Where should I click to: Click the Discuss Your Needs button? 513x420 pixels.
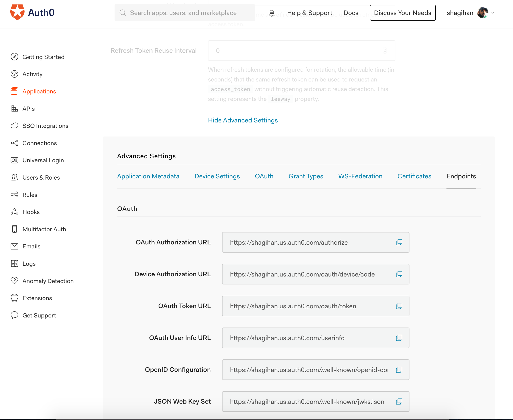click(x=402, y=13)
